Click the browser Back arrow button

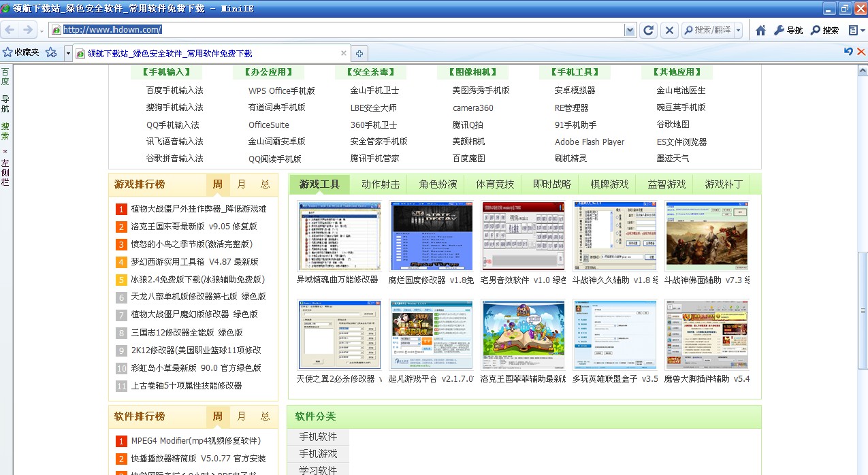10,30
